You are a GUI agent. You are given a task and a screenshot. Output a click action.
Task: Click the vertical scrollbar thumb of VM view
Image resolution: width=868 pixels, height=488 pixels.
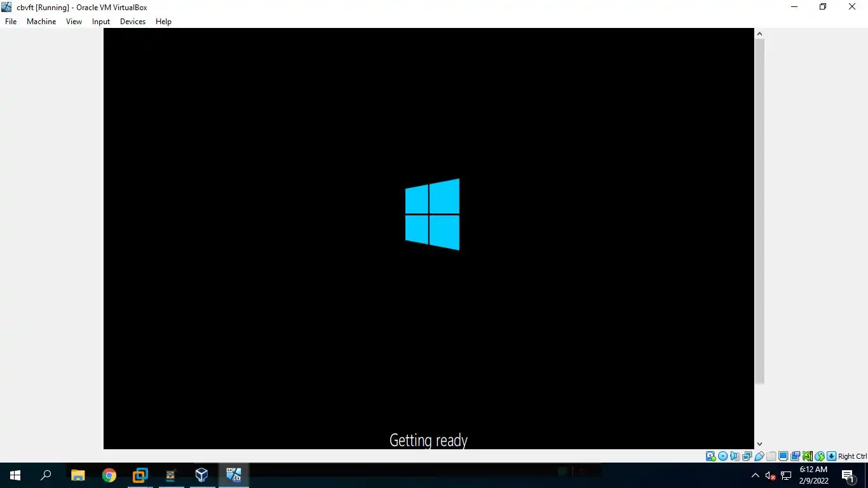(x=759, y=211)
